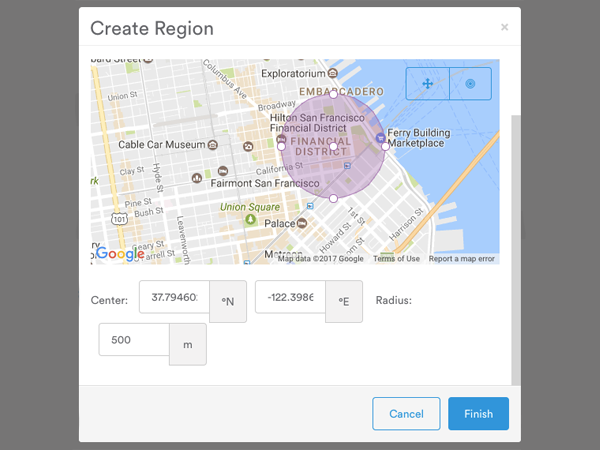Click the Union Square label

click(249, 207)
